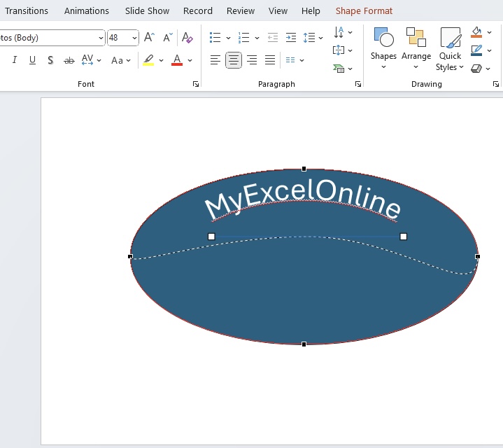Expand the numbering style dropdown arrow
503x448 pixels.
(257, 38)
